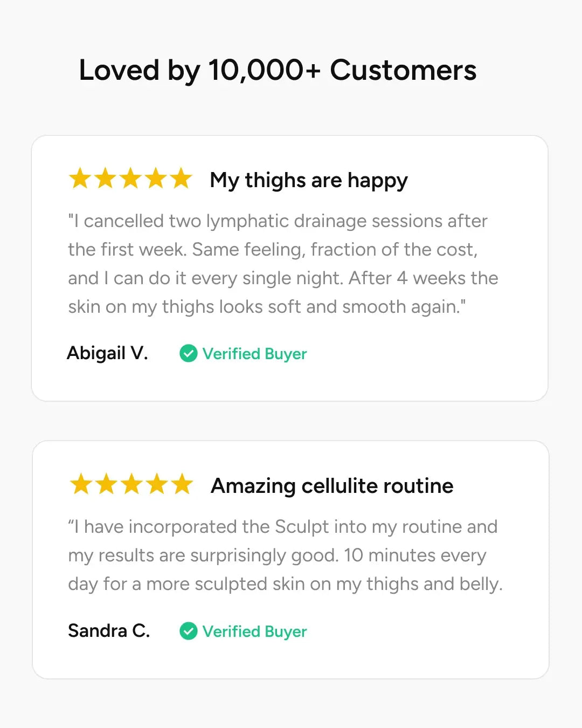This screenshot has width=582, height=728.
Task: Click the third star in Sandra's rating
Action: (x=131, y=484)
